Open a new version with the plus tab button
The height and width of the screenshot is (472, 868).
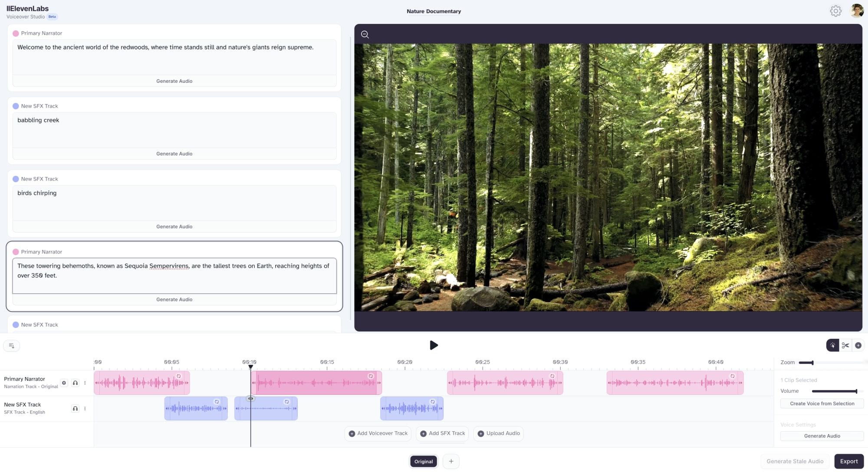[451, 461]
